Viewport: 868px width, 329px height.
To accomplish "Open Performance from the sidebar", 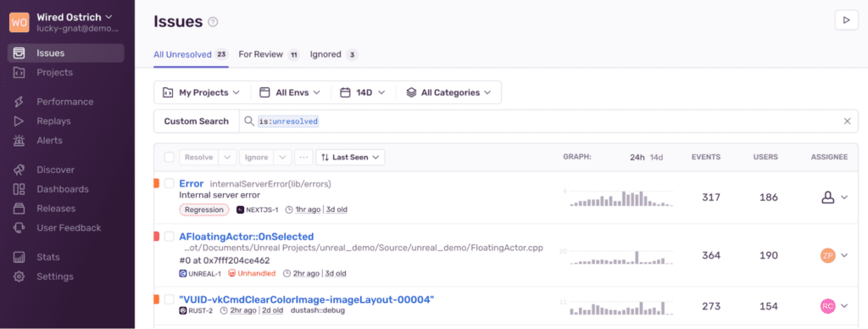I will point(64,102).
